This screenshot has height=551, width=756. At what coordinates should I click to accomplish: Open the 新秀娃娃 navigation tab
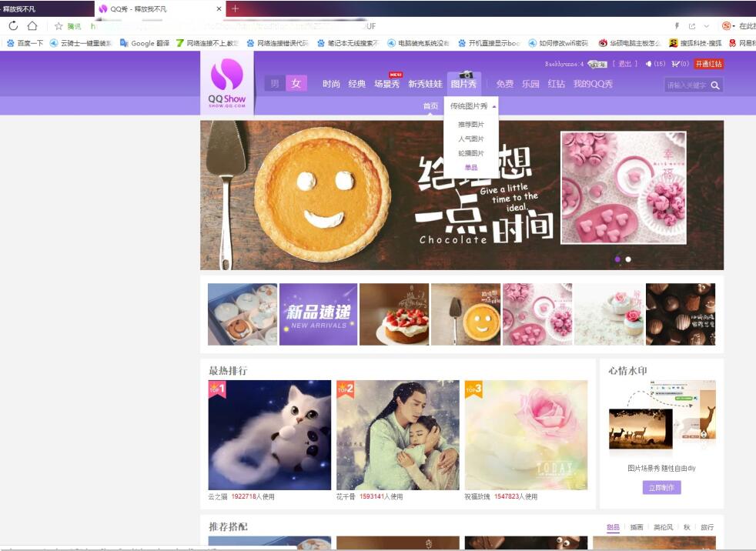pos(425,84)
